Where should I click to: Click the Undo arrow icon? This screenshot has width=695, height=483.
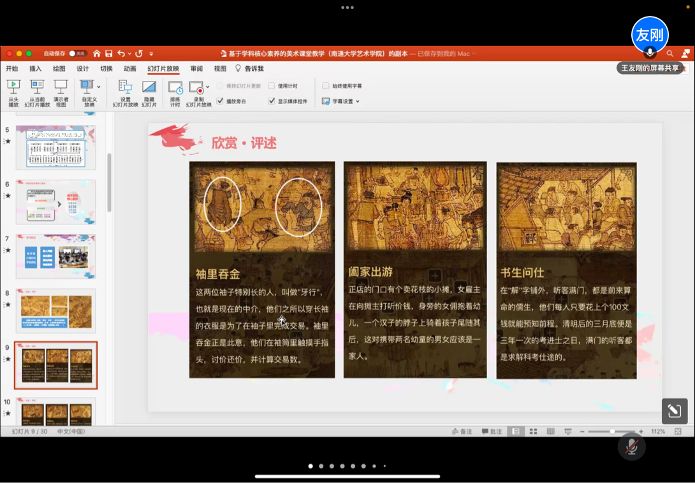(121, 54)
